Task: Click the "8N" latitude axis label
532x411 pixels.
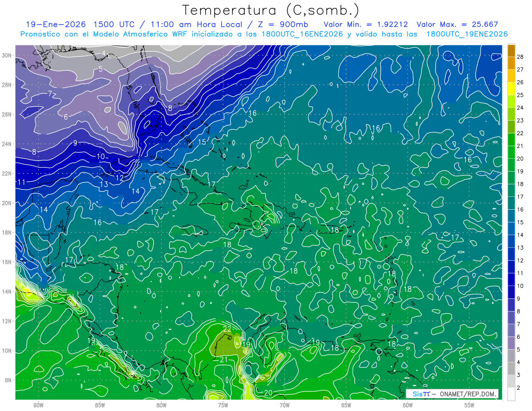Action: pos(9,380)
